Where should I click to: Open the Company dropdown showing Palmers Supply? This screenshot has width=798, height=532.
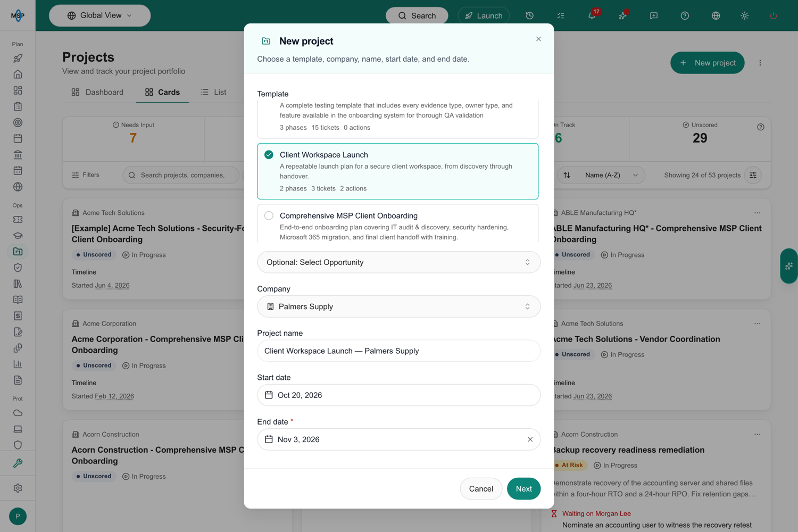[x=398, y=306]
